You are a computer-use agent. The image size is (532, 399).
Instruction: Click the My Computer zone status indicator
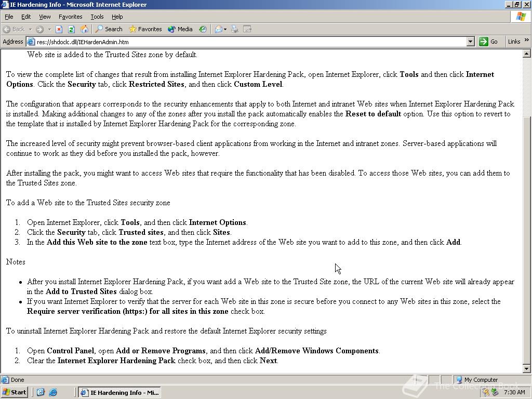click(x=477, y=380)
